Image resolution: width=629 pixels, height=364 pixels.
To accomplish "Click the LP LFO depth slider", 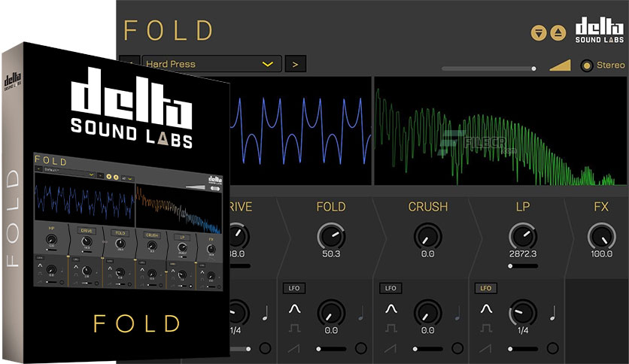I will [x=523, y=349].
